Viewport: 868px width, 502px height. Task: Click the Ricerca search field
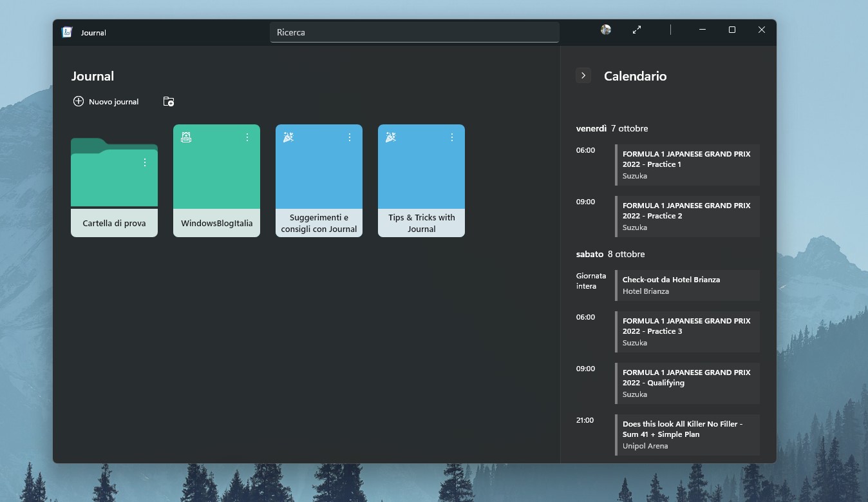point(415,32)
